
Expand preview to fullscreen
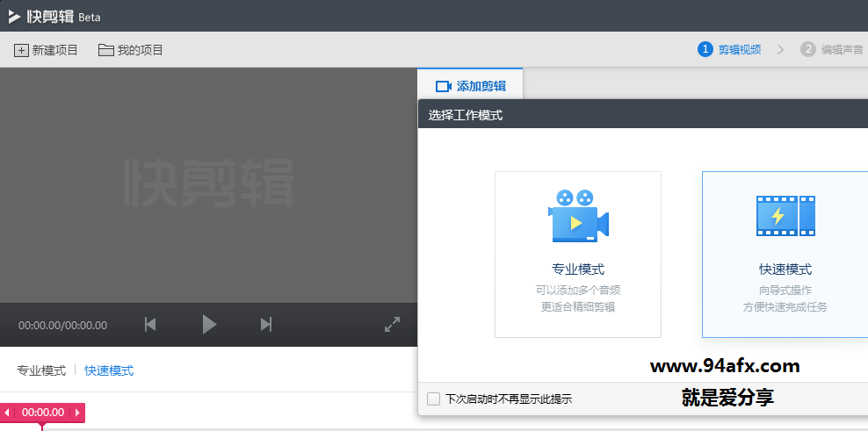click(x=392, y=324)
